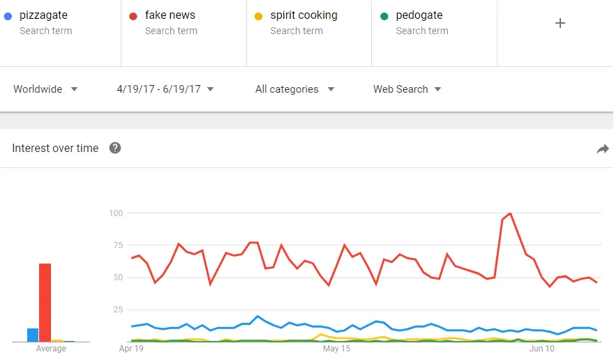Click the yellow spirit cooking dot
The width and height of the screenshot is (614, 364).
click(258, 16)
